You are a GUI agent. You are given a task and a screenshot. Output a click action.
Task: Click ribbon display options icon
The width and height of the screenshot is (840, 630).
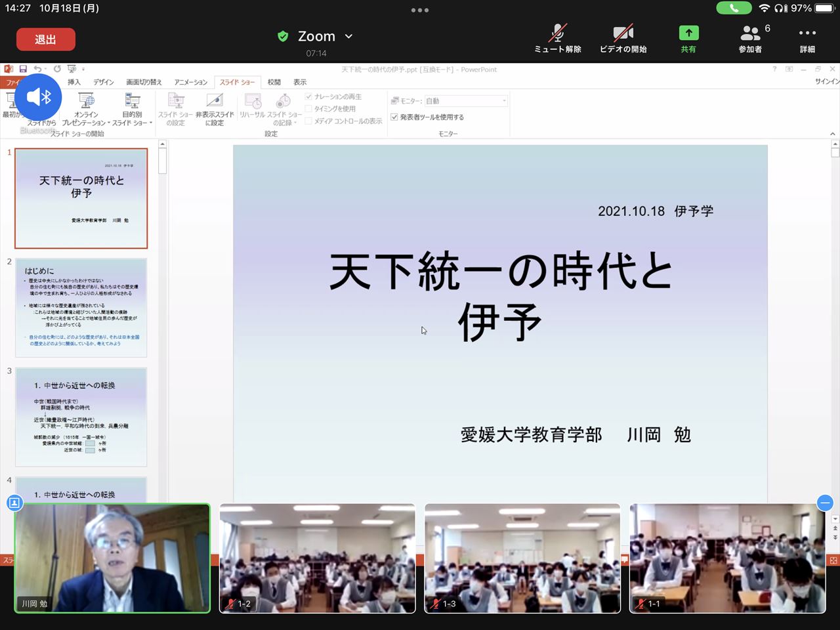[789, 69]
